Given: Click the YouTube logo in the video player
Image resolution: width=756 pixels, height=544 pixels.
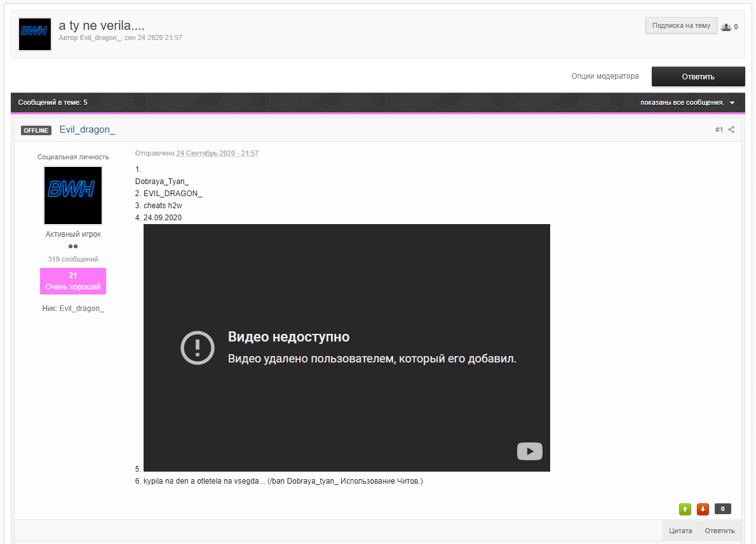Looking at the screenshot, I should point(529,451).
